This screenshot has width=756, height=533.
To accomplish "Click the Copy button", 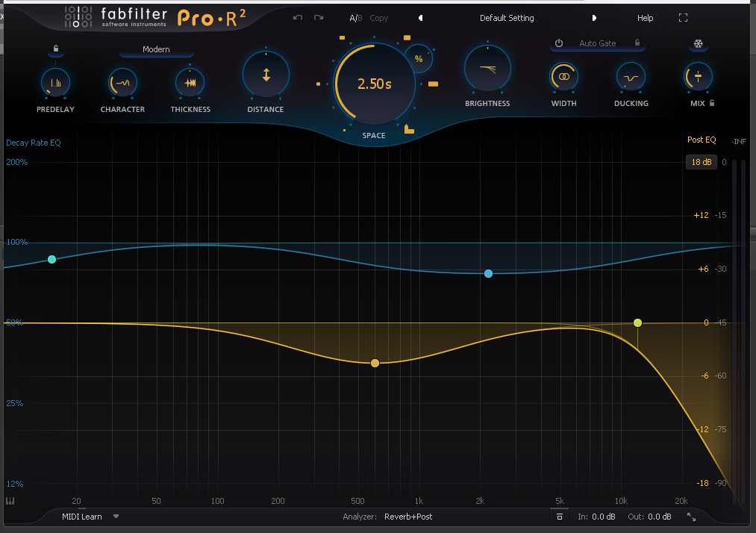I will pyautogui.click(x=378, y=17).
